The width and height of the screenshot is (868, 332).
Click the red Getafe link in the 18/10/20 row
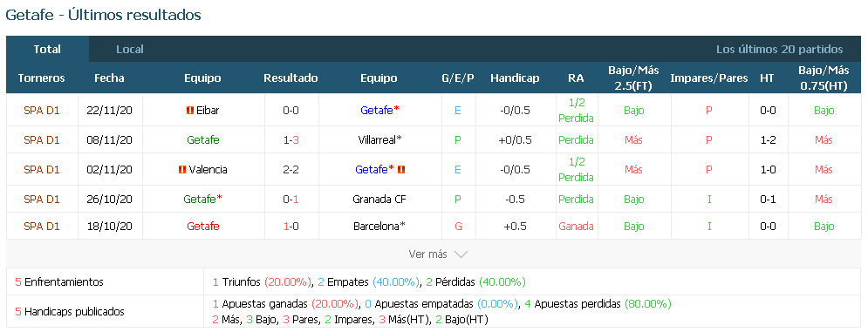point(203,226)
